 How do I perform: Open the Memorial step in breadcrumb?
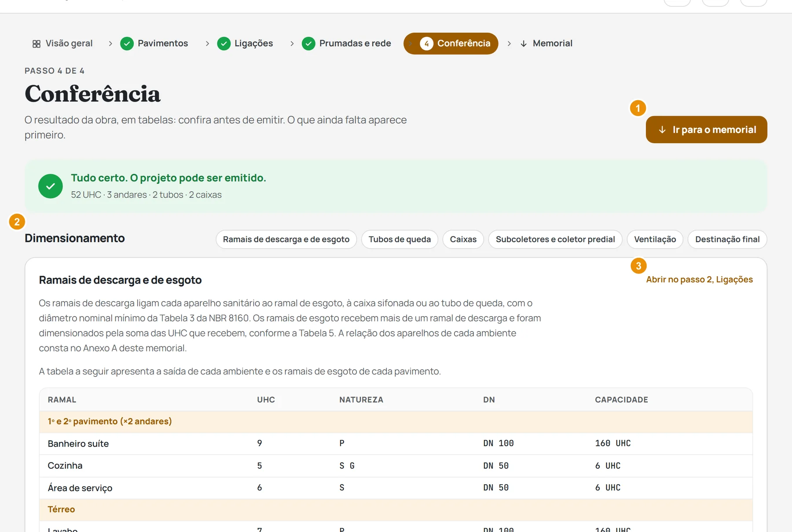click(x=546, y=44)
